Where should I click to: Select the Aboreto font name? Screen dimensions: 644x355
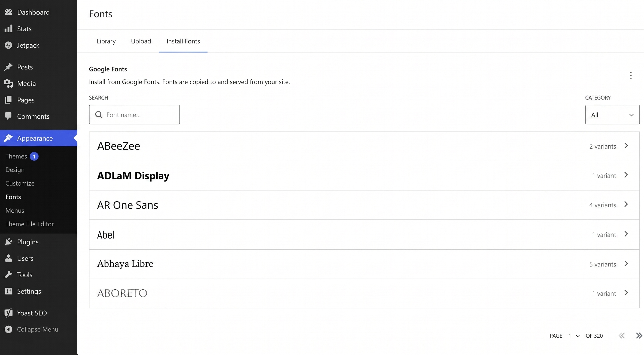tap(122, 293)
